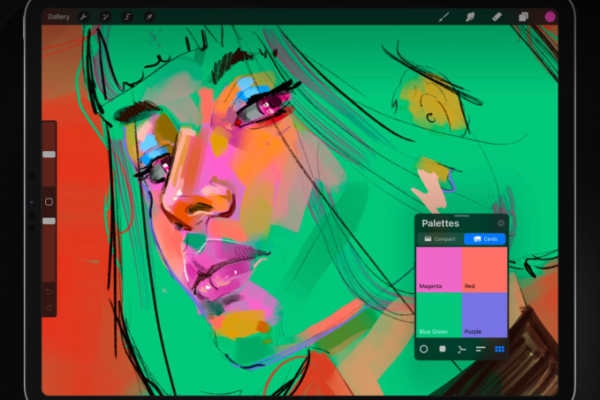600x400 pixels.
Task: Open the Gallery
Action: (x=59, y=17)
